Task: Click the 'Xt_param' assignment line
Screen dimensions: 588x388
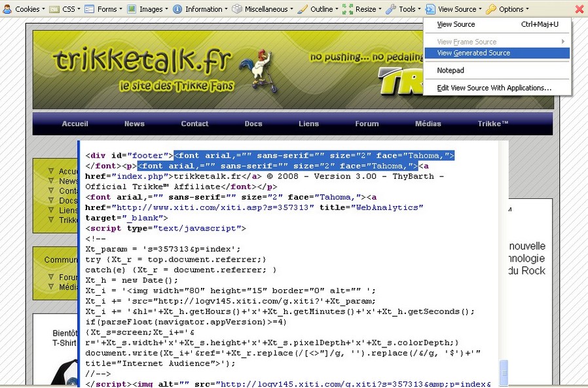Action: tap(163, 249)
